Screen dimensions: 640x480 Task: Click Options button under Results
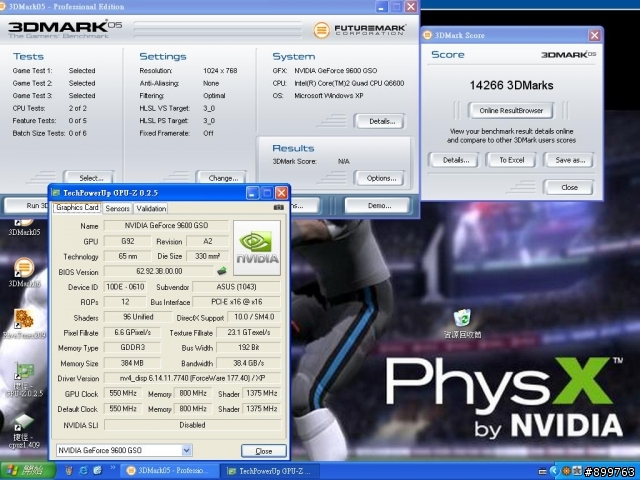tap(380, 178)
